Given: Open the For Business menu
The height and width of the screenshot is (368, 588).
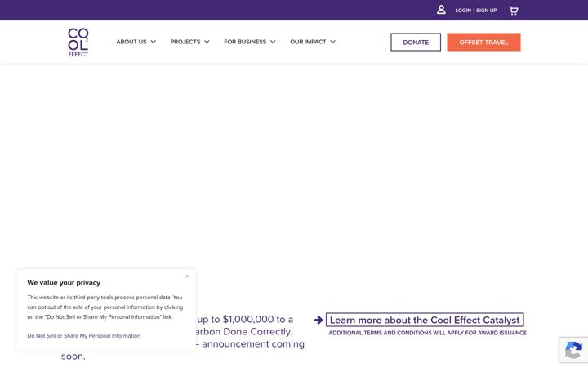Looking at the screenshot, I should pos(245,42).
